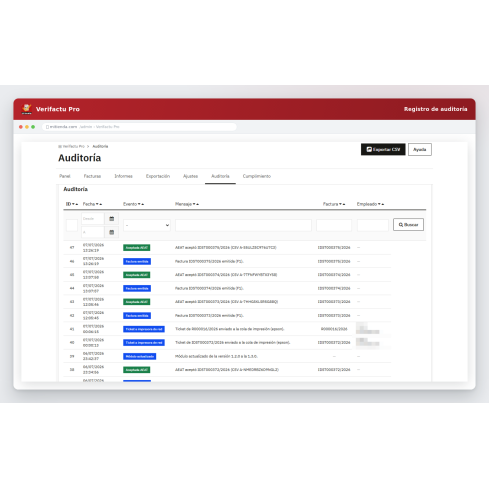Click Factura emitida badge in row 42
Screen dimensions: 489x489
[137, 316]
